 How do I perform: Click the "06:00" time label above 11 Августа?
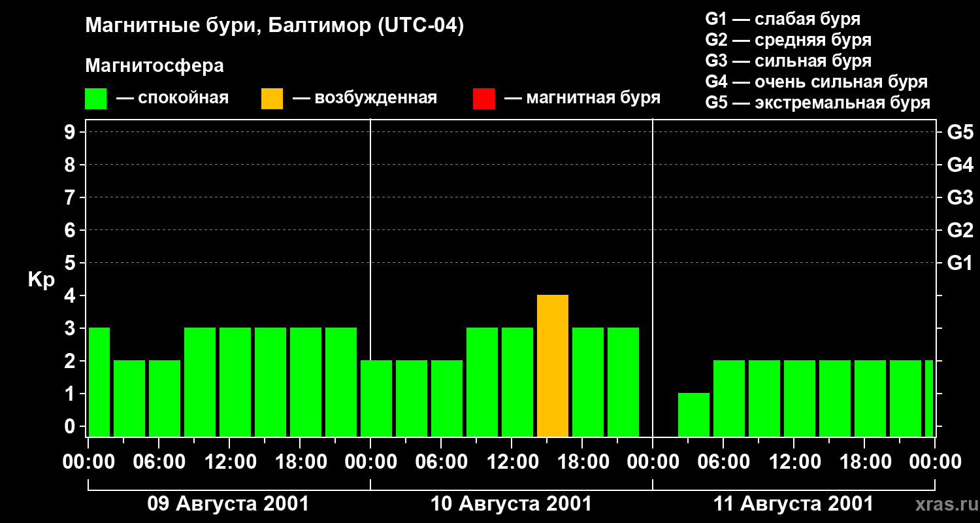click(x=723, y=462)
